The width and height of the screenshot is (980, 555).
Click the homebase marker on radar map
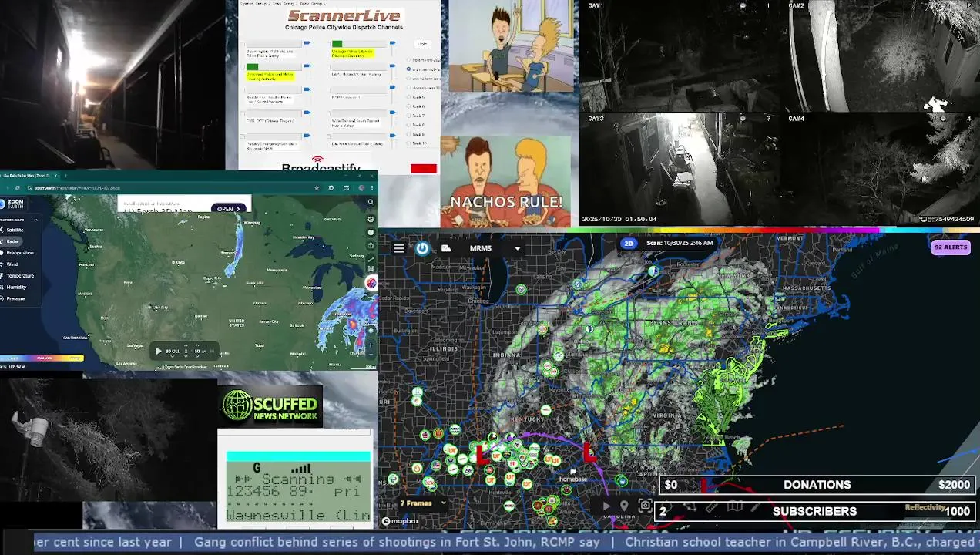pos(572,476)
